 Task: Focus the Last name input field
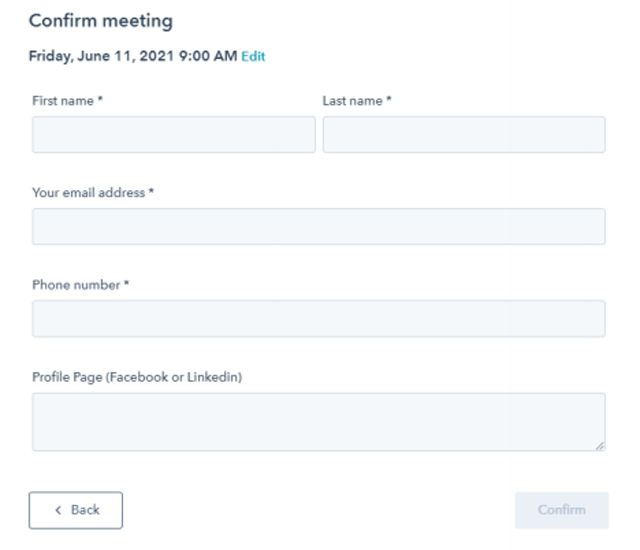[x=464, y=135]
